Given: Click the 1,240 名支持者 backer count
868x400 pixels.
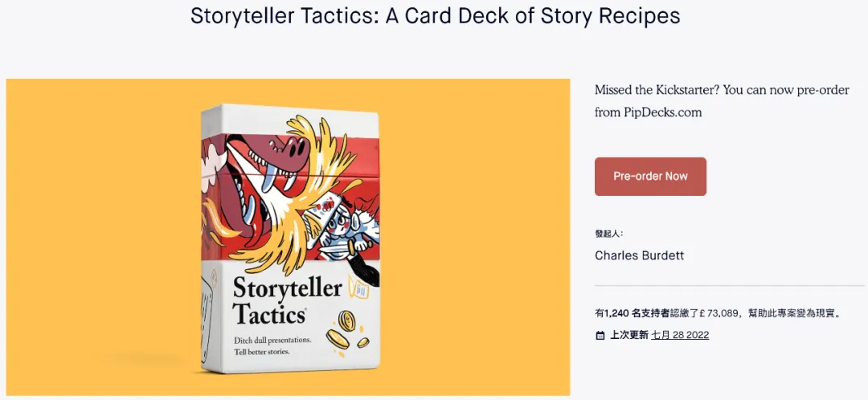Looking at the screenshot, I should tap(631, 314).
